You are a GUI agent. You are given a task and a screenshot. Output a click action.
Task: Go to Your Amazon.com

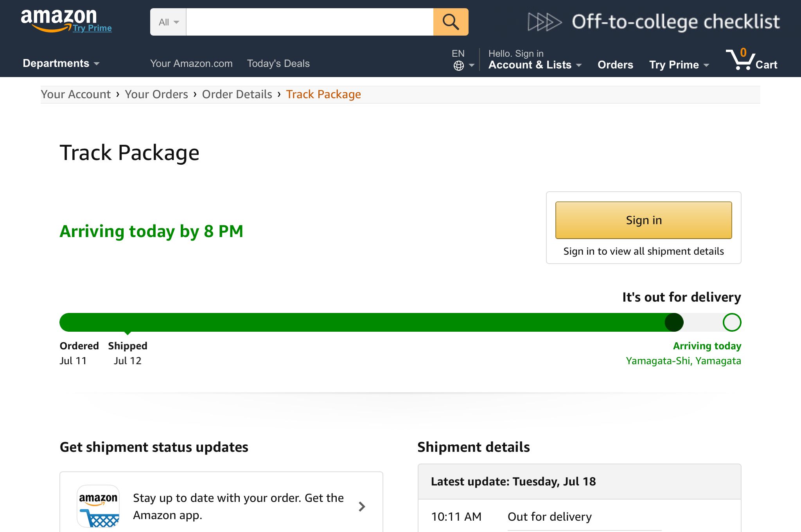pos(191,63)
